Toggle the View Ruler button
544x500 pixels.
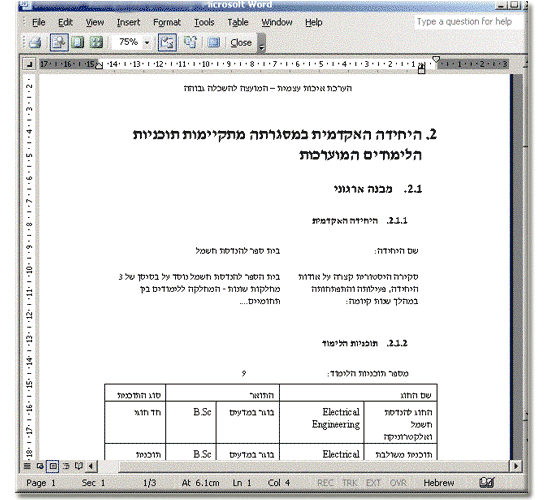(x=167, y=42)
